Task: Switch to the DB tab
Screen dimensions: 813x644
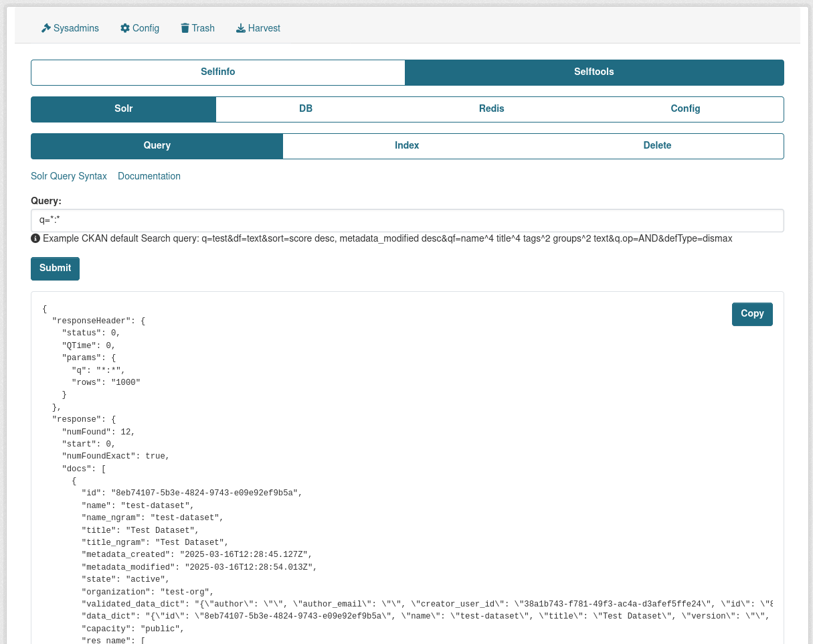Action: (x=306, y=109)
